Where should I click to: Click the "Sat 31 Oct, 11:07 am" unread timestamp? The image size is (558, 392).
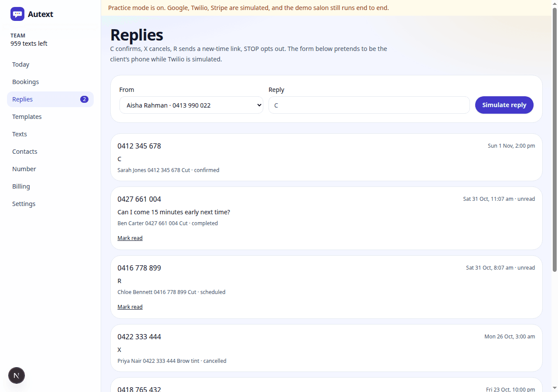point(499,199)
